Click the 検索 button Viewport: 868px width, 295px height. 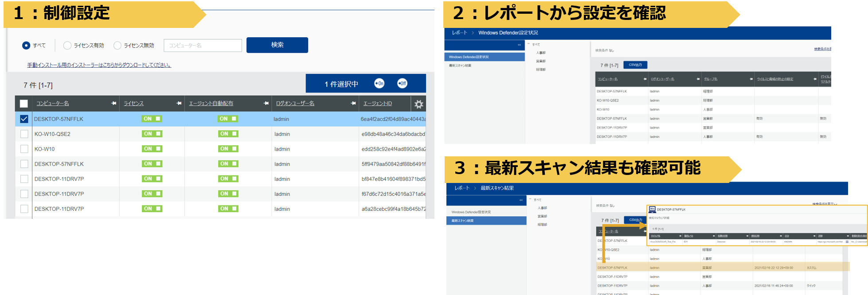pyautogui.click(x=277, y=45)
